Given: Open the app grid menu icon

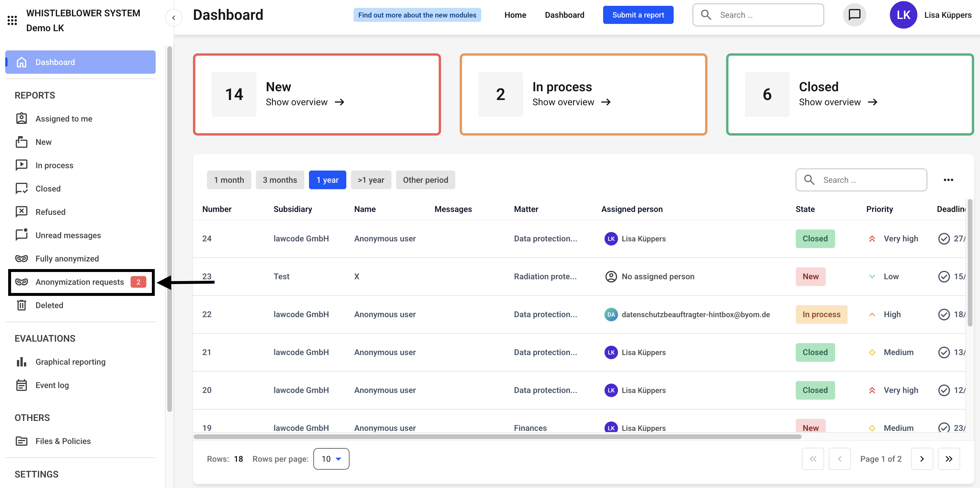Looking at the screenshot, I should [x=12, y=20].
